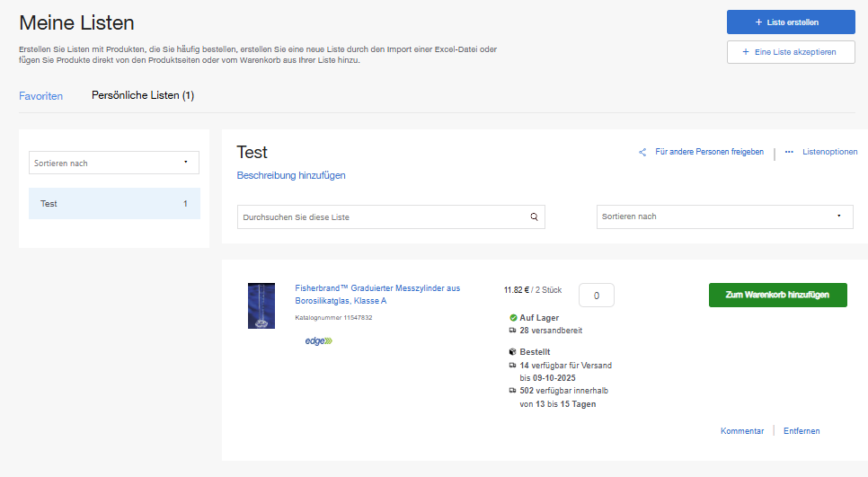Click the Für andere Personen freigeben text
Screen dimensions: 868x477
point(709,153)
